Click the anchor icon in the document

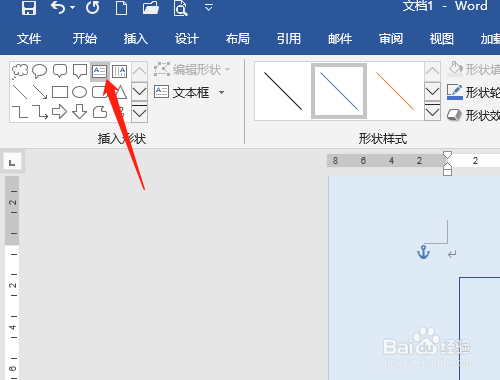pyautogui.click(x=423, y=252)
